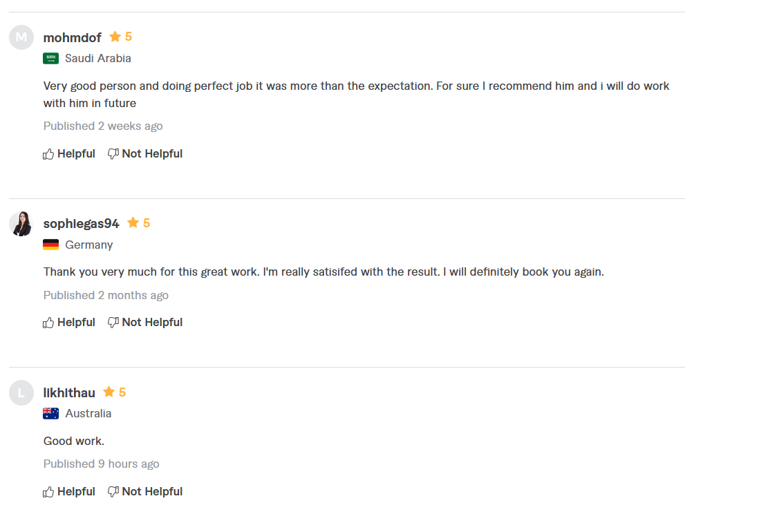Click the thumbs up icon on mohmdof's review
This screenshot has height=532, width=761.
[48, 153]
